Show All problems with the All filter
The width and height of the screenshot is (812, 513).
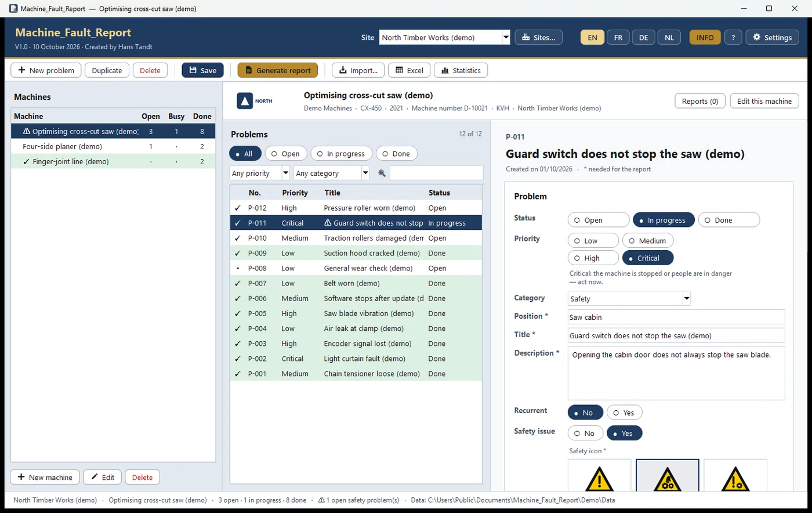(x=245, y=154)
